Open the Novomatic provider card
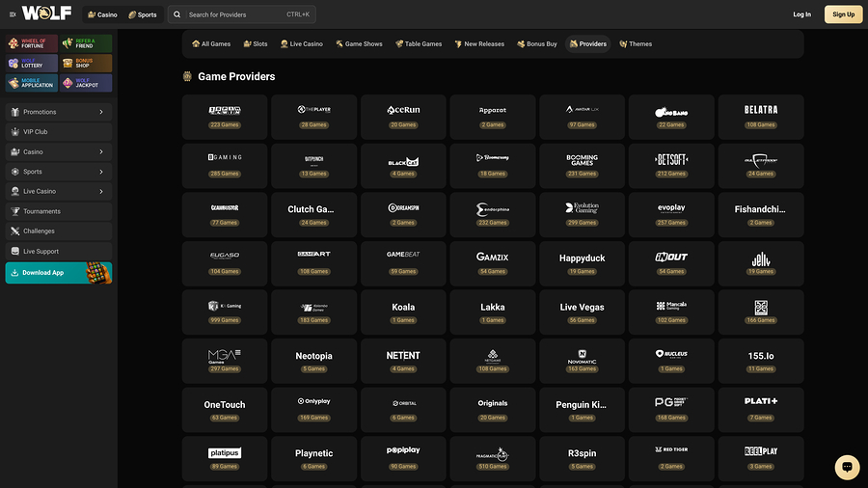Image resolution: width=868 pixels, height=488 pixels. click(x=582, y=361)
